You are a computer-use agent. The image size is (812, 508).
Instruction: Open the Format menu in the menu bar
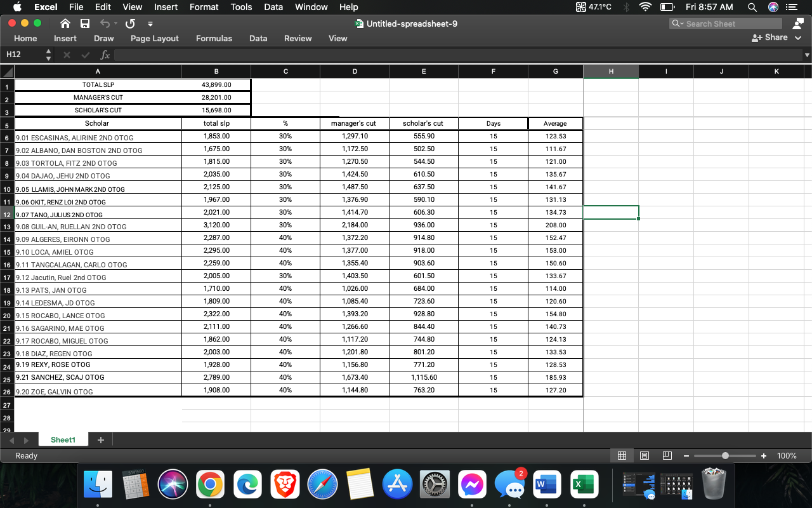pos(204,7)
